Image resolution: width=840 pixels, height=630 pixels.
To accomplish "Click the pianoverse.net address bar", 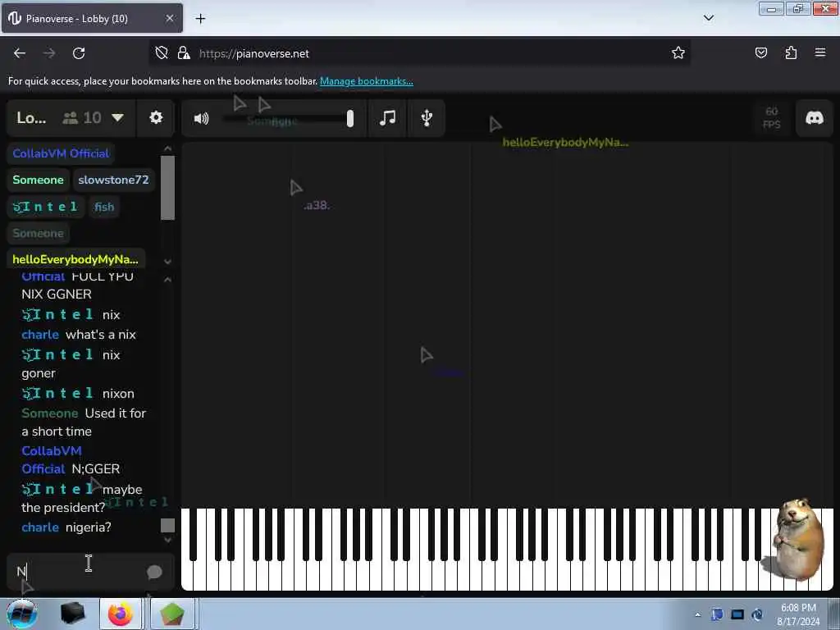I will point(418,53).
